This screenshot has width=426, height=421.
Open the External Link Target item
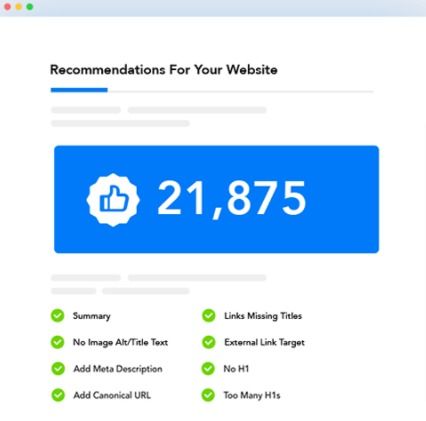tap(264, 342)
